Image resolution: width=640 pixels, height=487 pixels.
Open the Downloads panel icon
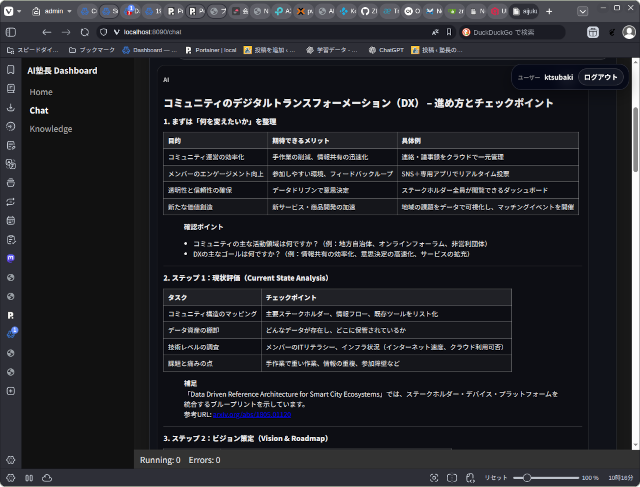click(x=10, y=108)
